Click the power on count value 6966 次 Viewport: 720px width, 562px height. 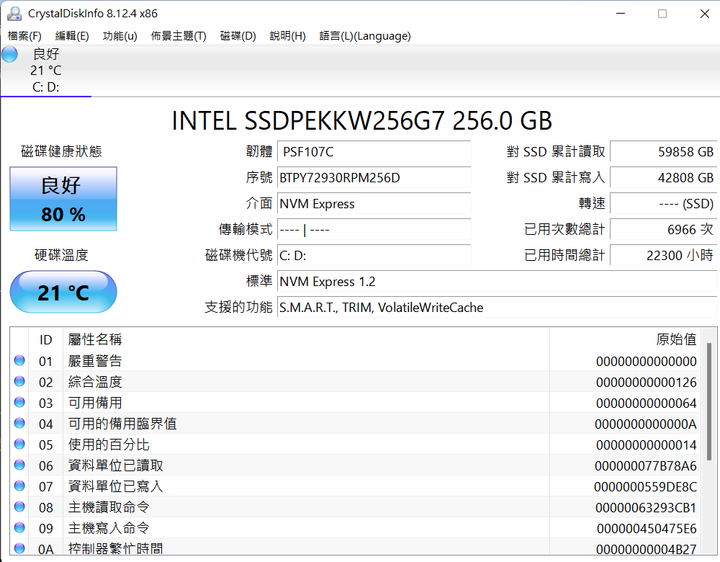664,230
